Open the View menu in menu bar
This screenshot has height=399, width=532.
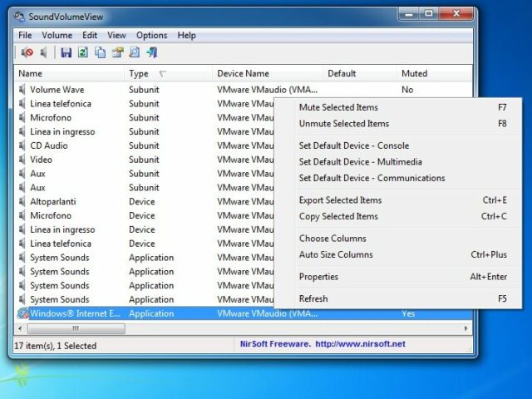tap(116, 35)
